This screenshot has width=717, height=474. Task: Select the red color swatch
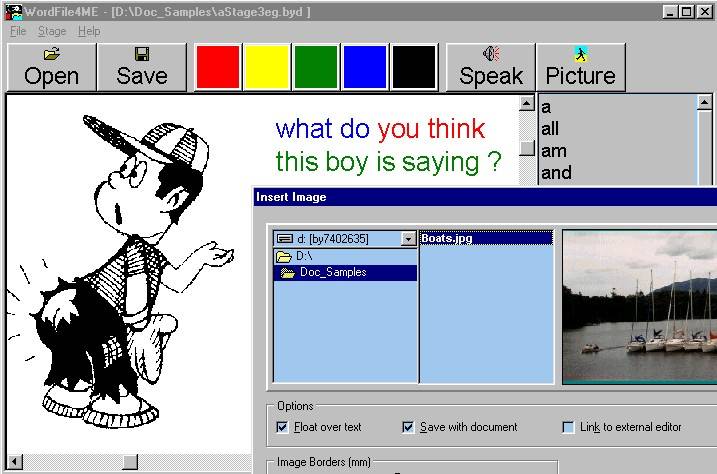218,67
